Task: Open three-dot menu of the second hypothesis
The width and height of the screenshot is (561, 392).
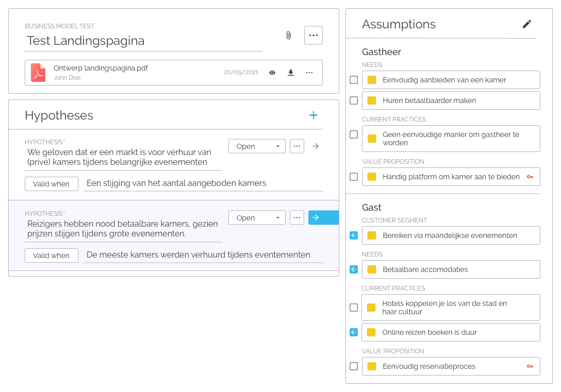Action: point(297,217)
